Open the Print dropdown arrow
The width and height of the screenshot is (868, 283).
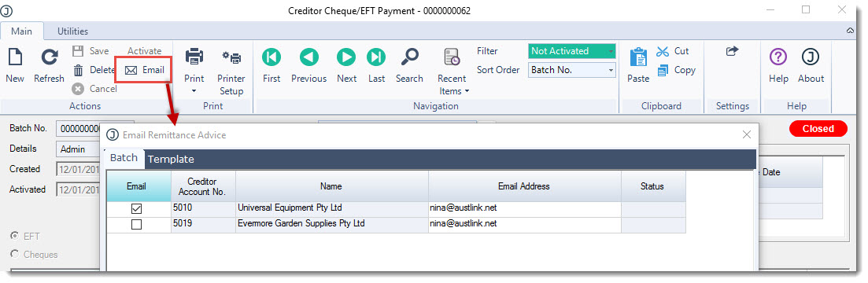pos(194,90)
